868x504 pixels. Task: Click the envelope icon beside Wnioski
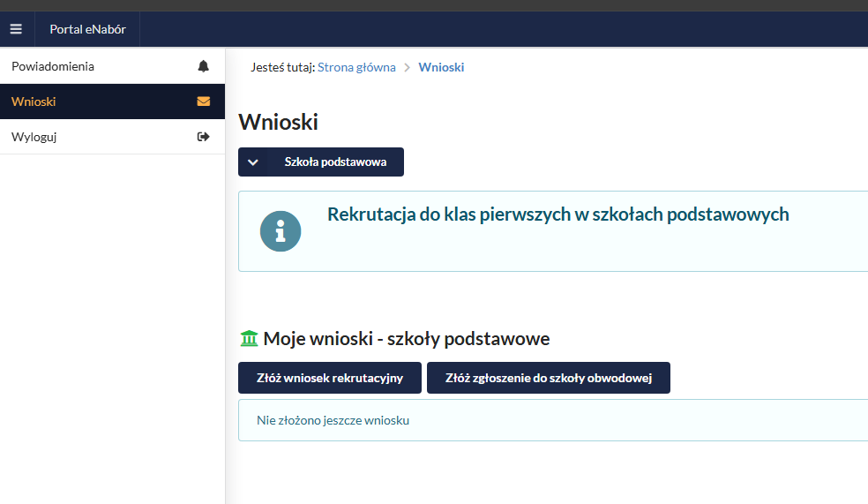(x=204, y=102)
